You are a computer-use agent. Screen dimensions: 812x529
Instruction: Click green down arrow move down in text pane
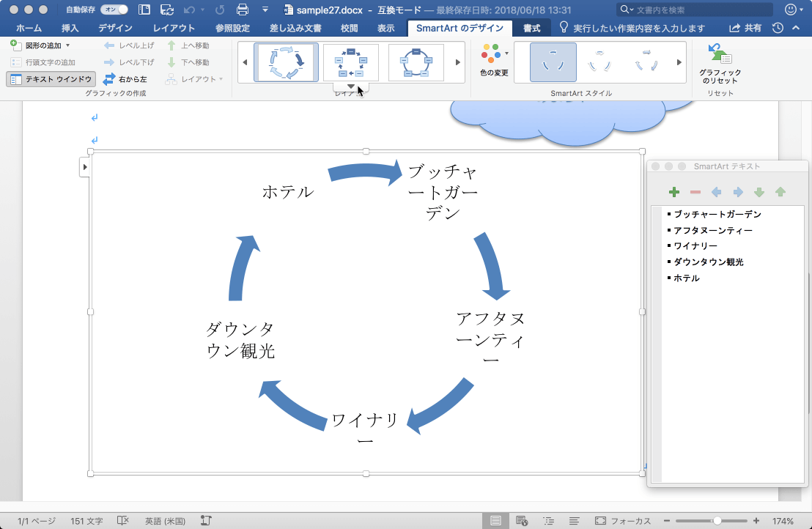[x=759, y=193]
